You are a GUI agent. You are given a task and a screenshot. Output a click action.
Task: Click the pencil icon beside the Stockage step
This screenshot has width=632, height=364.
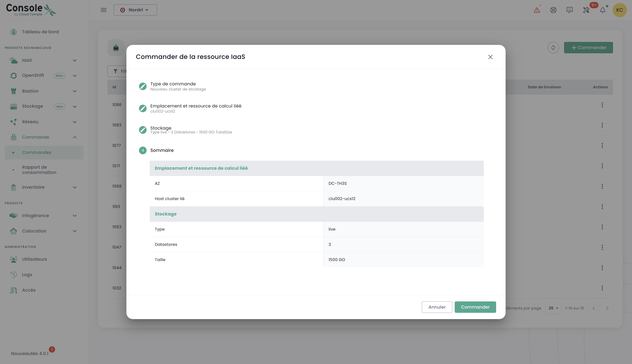pyautogui.click(x=143, y=130)
